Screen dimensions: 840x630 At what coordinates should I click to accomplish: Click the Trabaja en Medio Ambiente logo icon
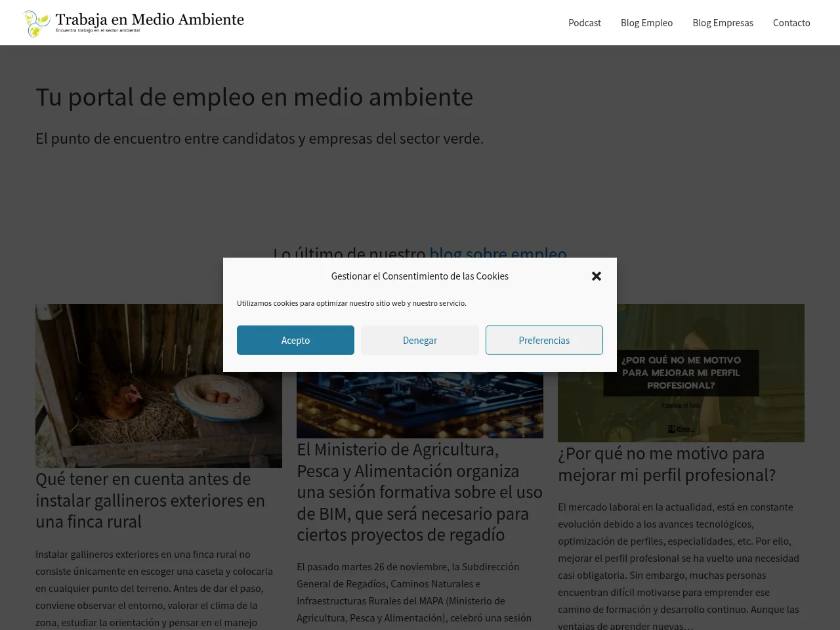pyautogui.click(x=37, y=24)
